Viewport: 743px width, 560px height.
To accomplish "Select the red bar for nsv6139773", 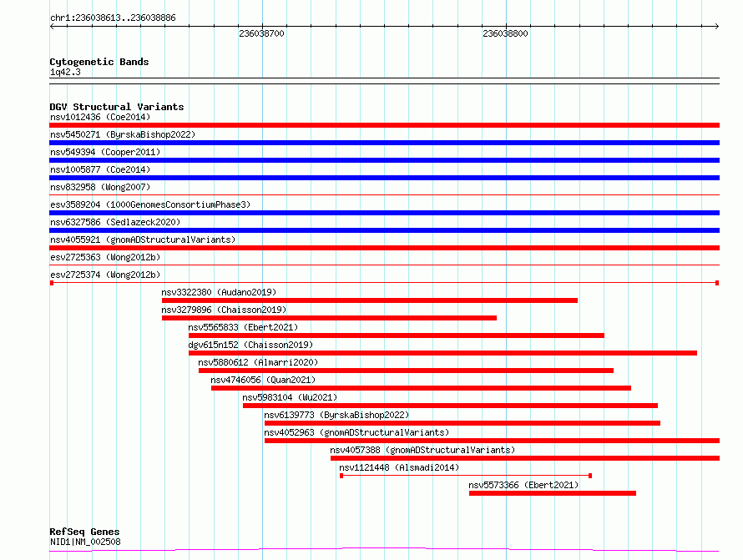I will click(462, 423).
